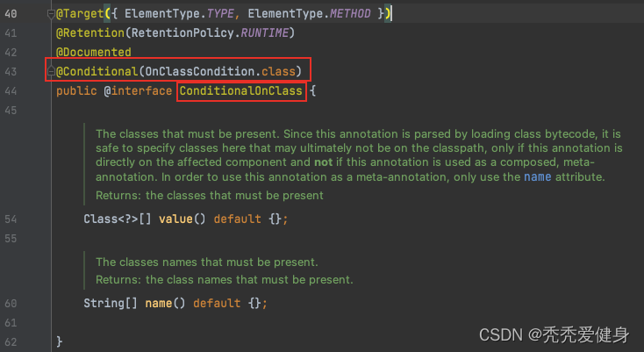644x352 pixels.
Task: Click the bold 'not' word in documentation
Action: point(323,162)
